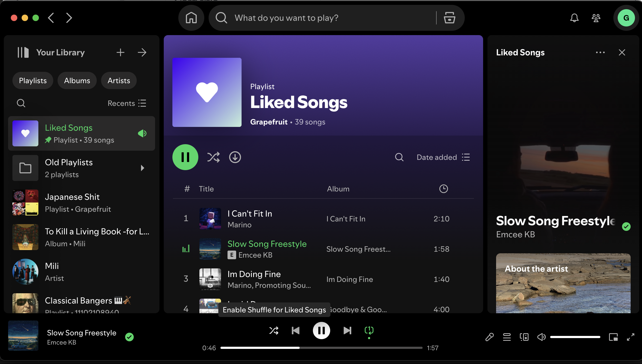Adjust the volume slider

[x=575, y=337]
